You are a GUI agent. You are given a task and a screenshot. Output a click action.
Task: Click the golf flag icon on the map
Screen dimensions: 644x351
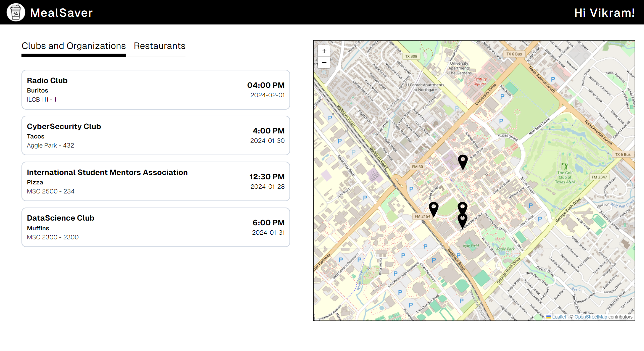[565, 166]
